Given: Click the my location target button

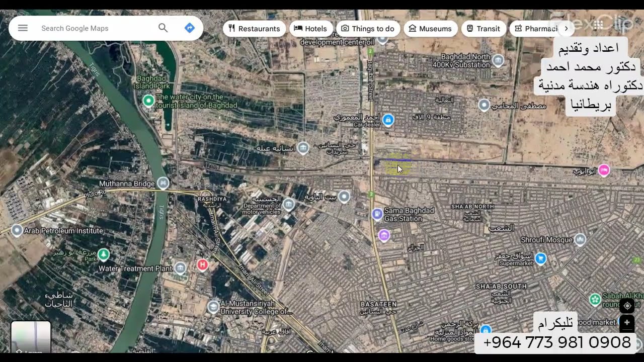Looking at the screenshot, I should [x=627, y=306].
